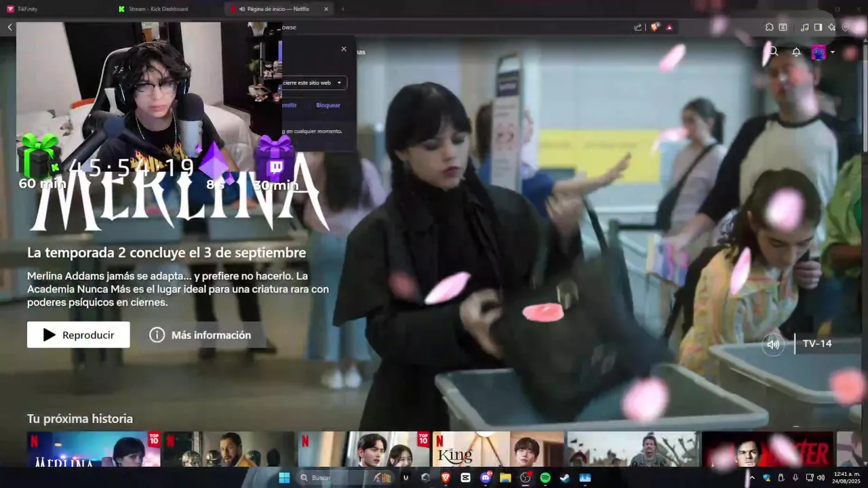Click the Brave Rewards triangle icon
The image size is (868, 488).
669,27
